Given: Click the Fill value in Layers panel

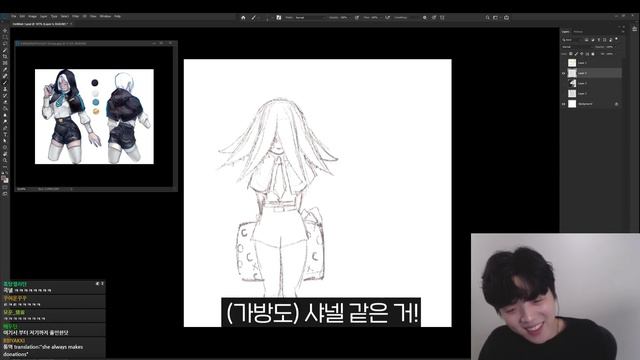Looking at the screenshot, I should (x=608, y=54).
